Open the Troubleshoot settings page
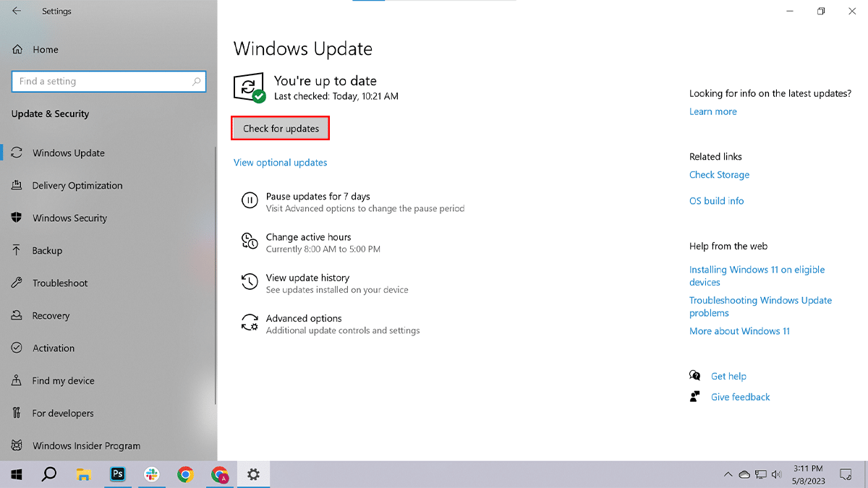 click(60, 283)
